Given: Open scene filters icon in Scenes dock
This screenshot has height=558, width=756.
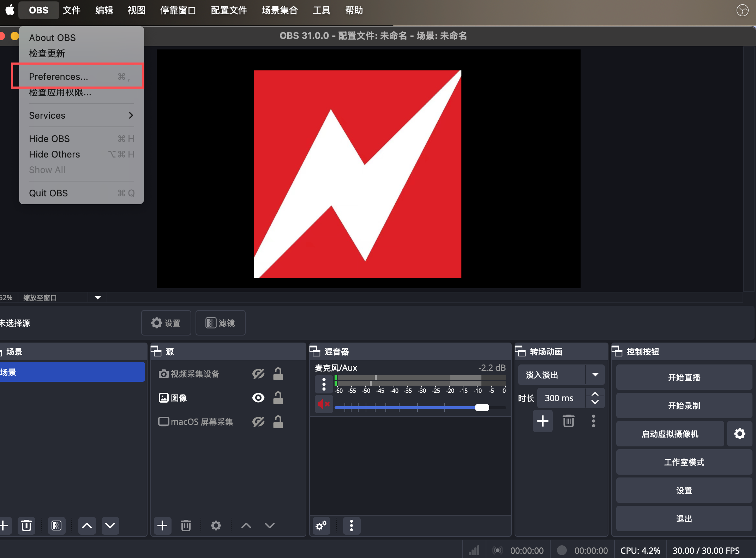Looking at the screenshot, I should pos(56,526).
